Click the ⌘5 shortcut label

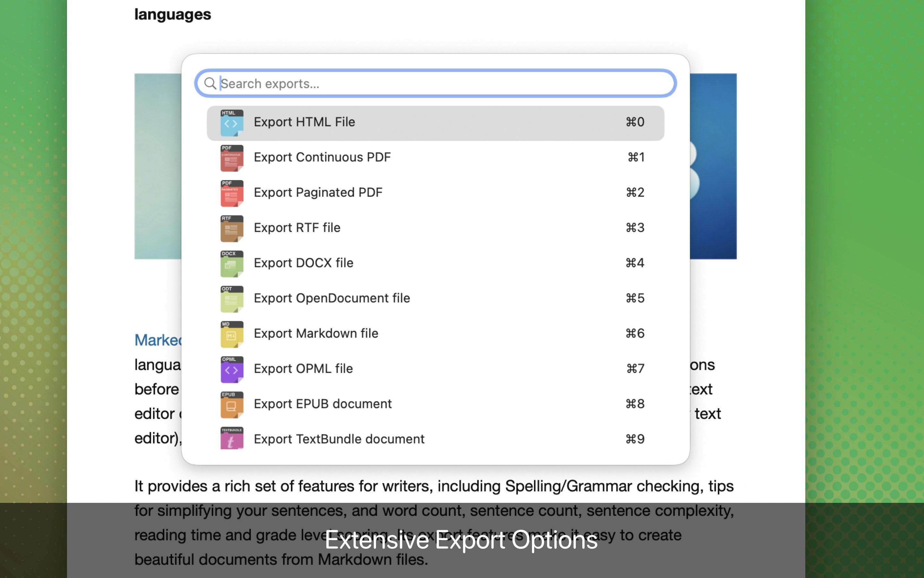coord(635,298)
